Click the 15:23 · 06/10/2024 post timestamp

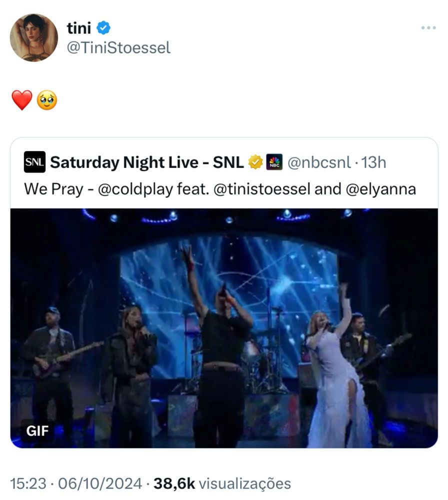pyautogui.click(x=76, y=483)
